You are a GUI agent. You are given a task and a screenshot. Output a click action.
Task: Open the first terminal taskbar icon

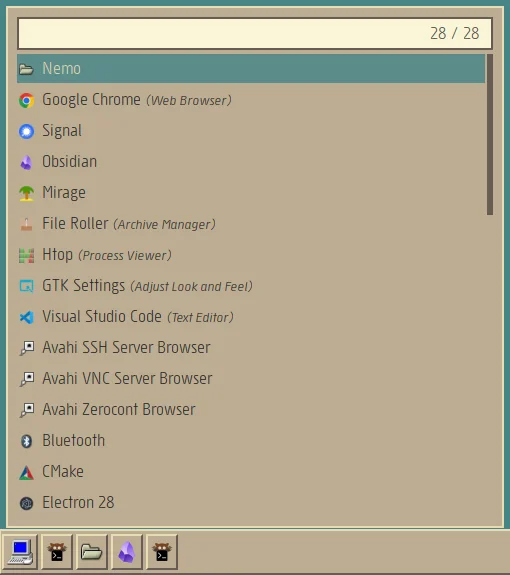click(56, 552)
